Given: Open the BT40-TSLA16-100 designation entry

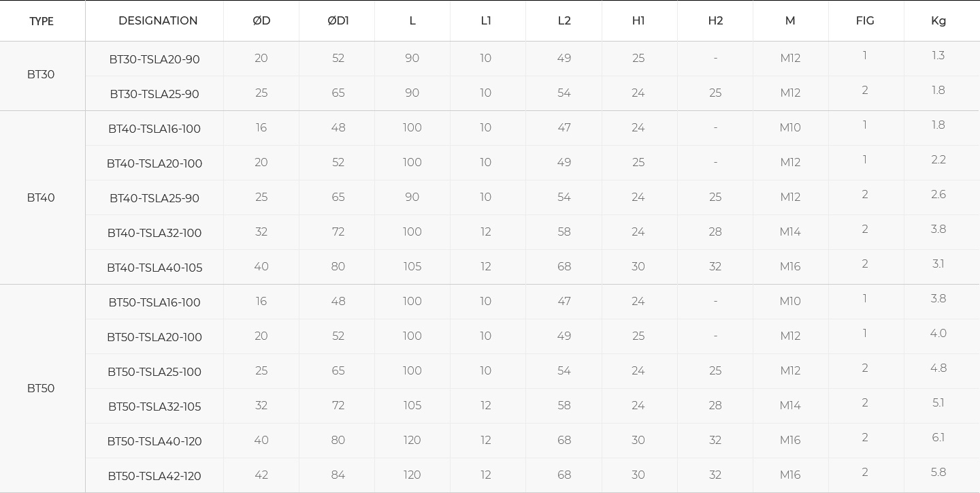Looking at the screenshot, I should coord(154,129).
